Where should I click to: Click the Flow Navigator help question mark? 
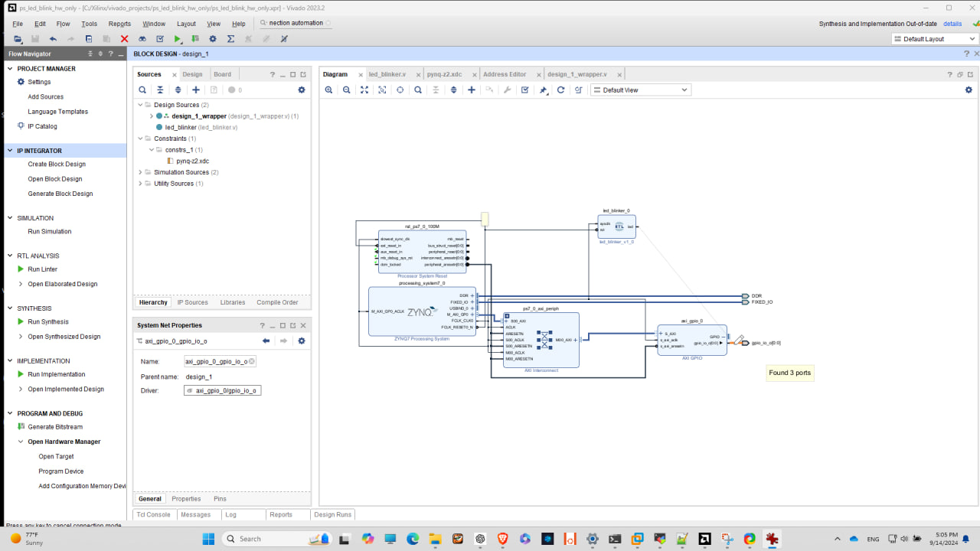[111, 54]
